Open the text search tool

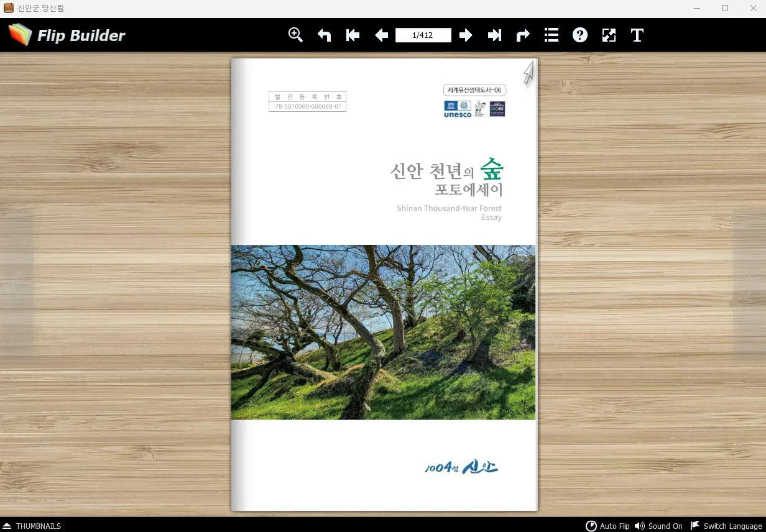coord(637,35)
